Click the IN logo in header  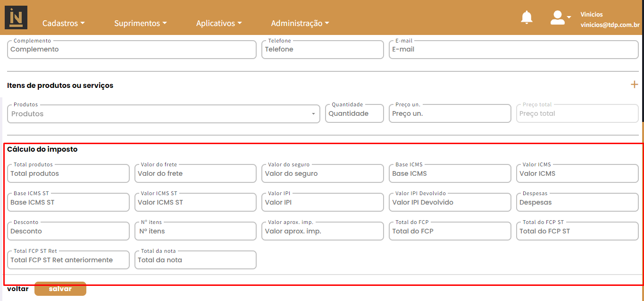[16, 17]
